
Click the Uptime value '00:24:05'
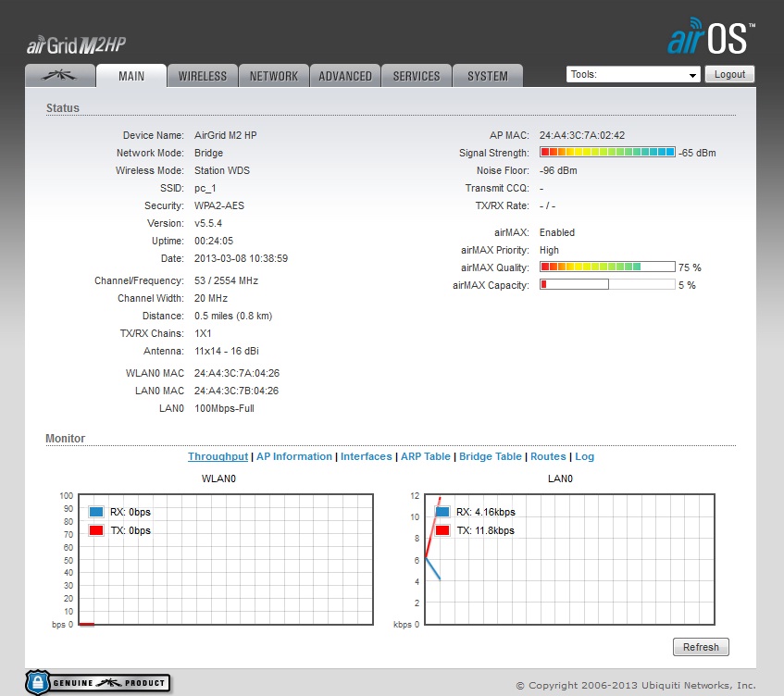point(214,241)
